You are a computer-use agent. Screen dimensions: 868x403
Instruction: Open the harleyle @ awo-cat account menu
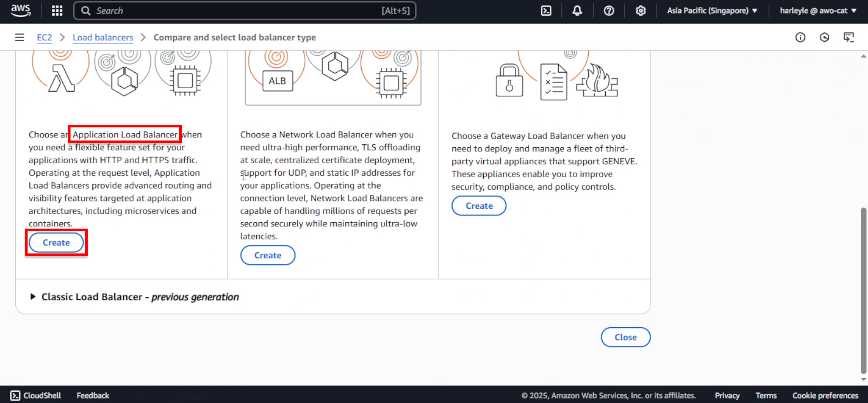(x=818, y=10)
